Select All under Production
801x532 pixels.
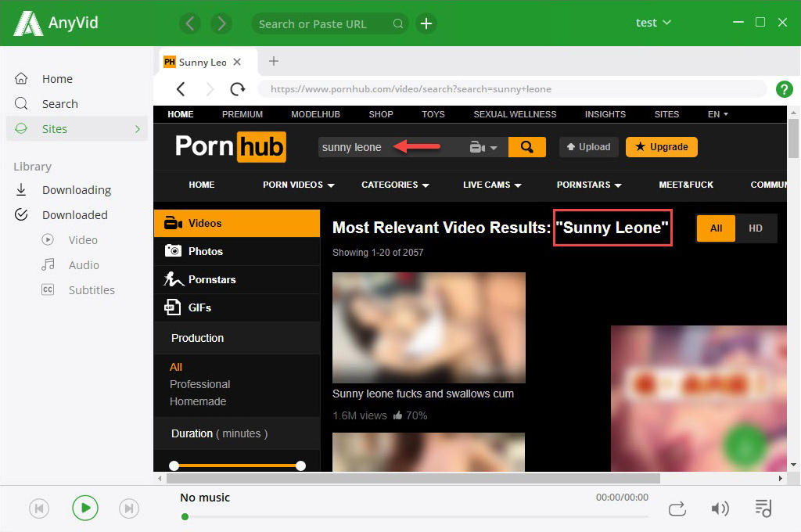pyautogui.click(x=176, y=367)
